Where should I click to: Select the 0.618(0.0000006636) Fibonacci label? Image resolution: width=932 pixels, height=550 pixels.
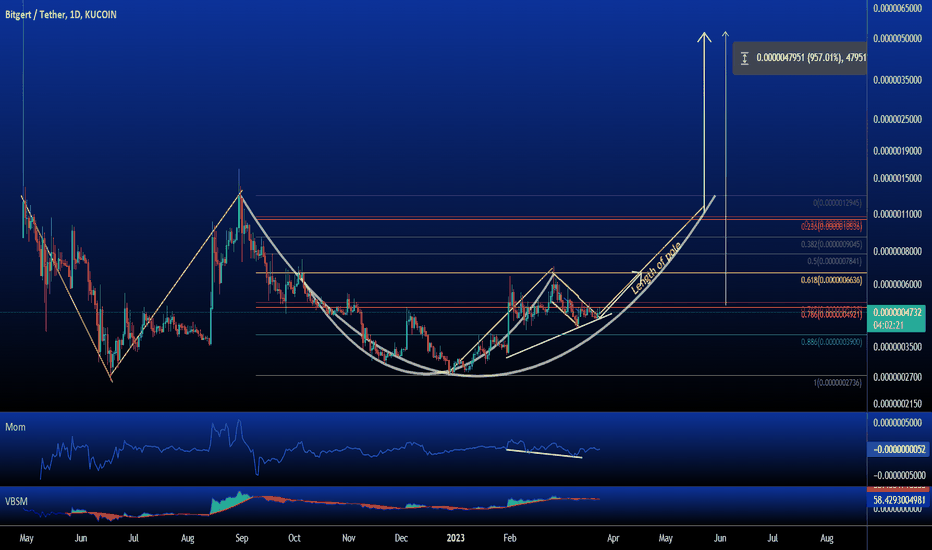tap(831, 280)
